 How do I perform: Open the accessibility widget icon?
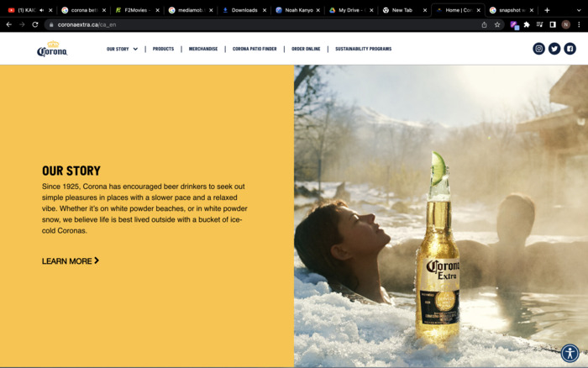[570, 353]
